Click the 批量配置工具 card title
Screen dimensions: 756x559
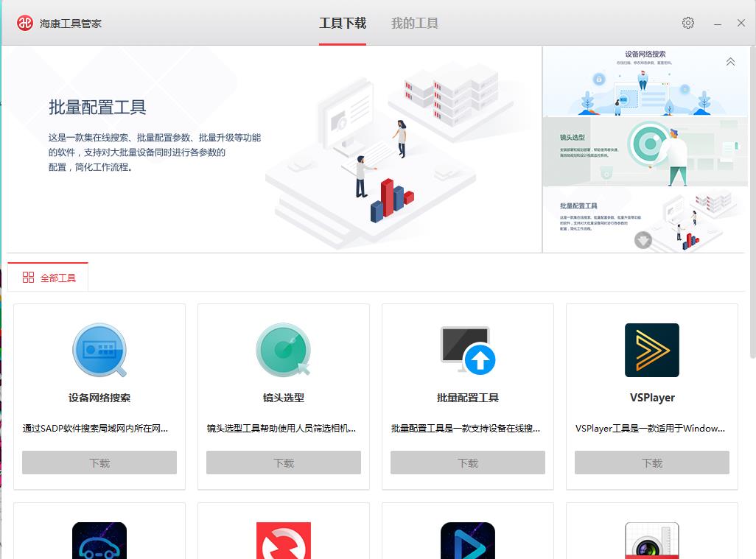[468, 398]
